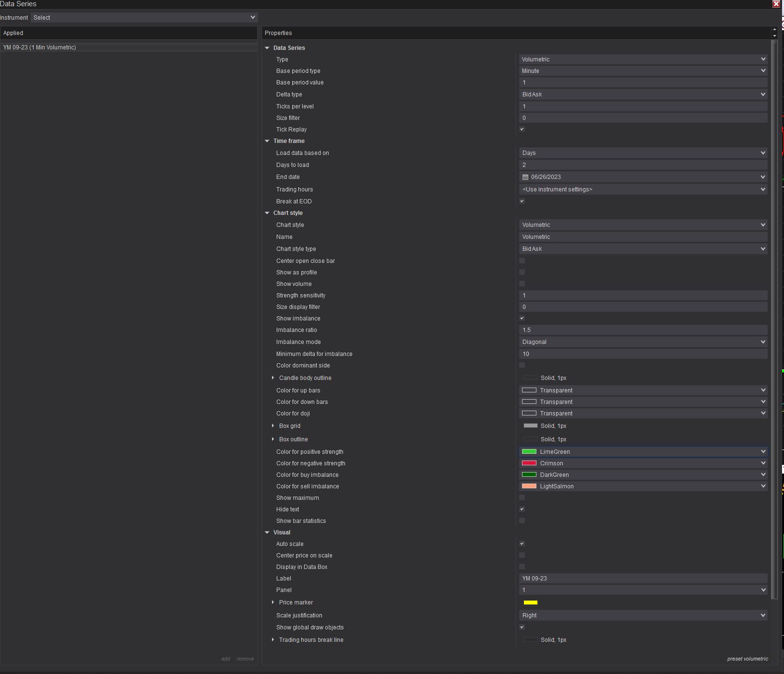Toggle the Break at EOD checkbox
This screenshot has width=784, height=674.
(522, 201)
